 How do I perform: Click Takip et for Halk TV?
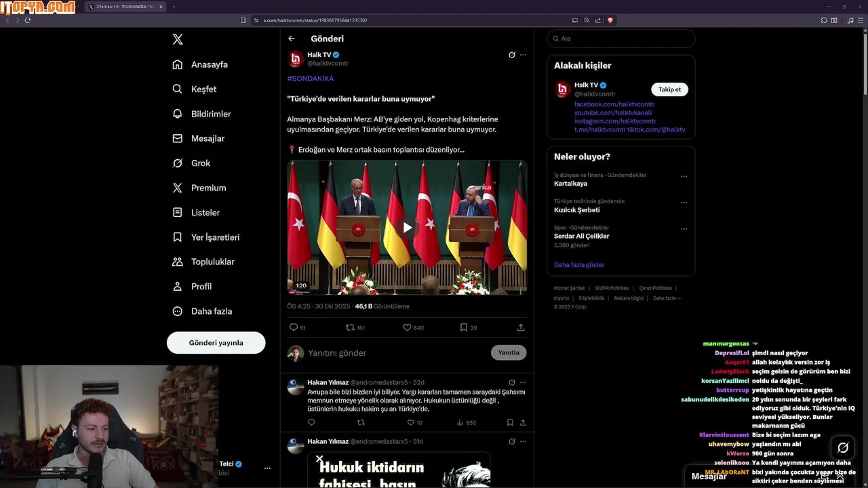669,89
